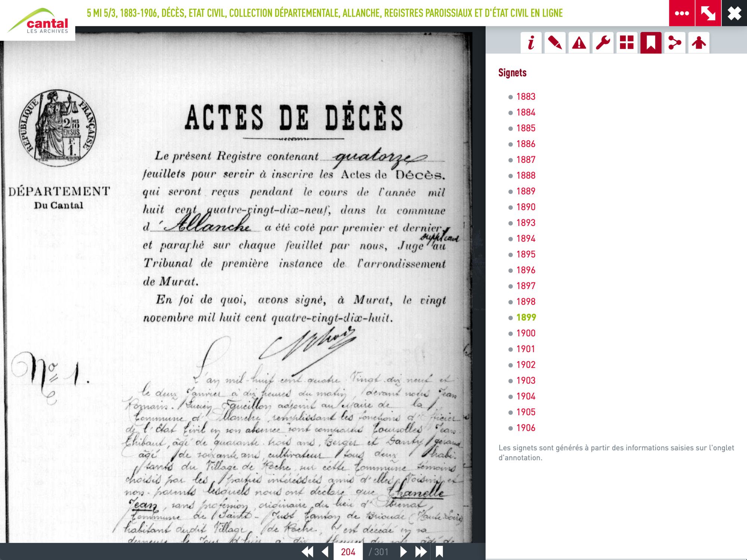Click the warning triangle report icon

click(579, 43)
